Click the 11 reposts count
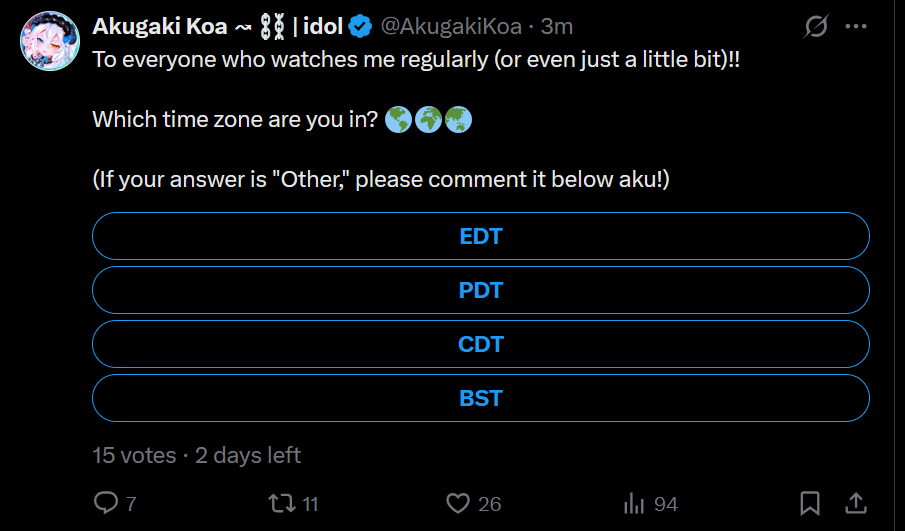The image size is (905, 531). pyautogui.click(x=310, y=504)
